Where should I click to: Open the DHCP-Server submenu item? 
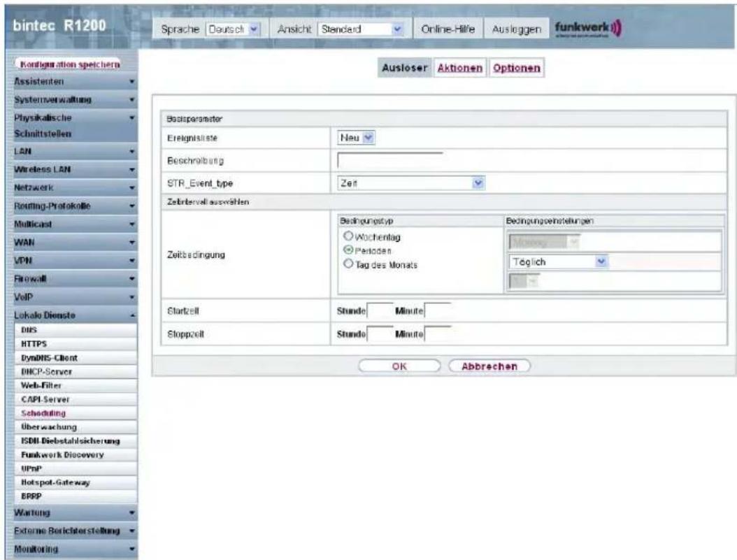(x=76, y=372)
